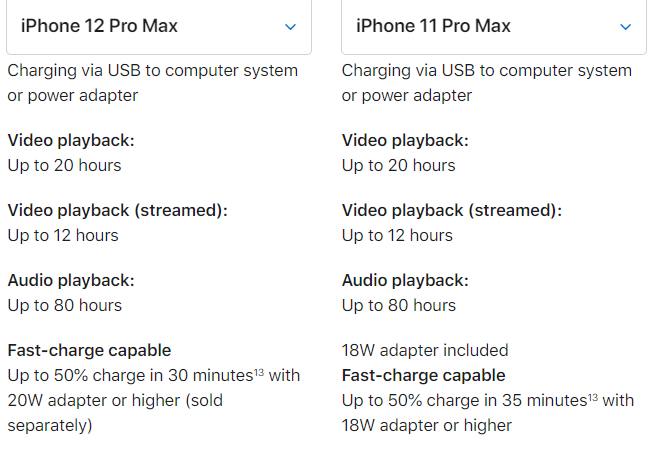The image size is (661, 460).
Task: Click "Video playback (streamed):" heading under iPhone 12 Pro Max
Action: click(x=118, y=211)
